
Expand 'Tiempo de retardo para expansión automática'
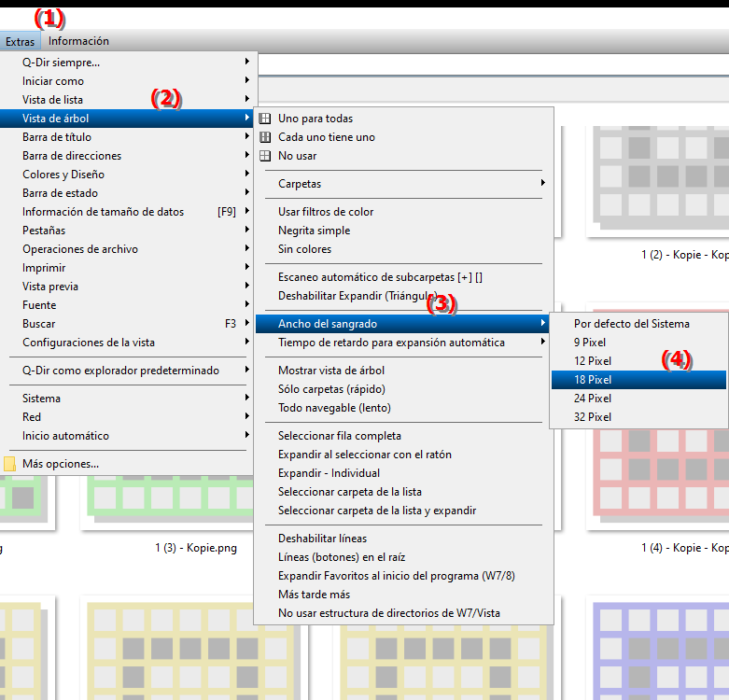click(391, 343)
